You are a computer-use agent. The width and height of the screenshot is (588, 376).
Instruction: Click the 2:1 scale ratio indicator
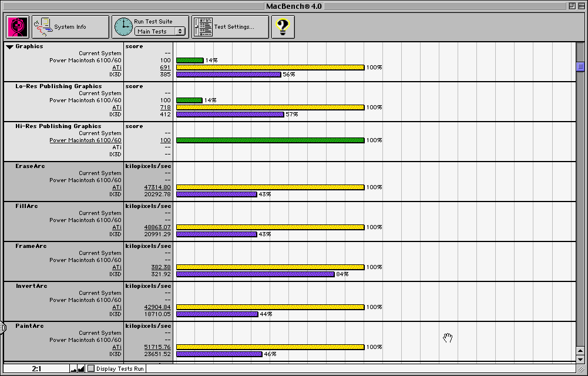(x=36, y=369)
